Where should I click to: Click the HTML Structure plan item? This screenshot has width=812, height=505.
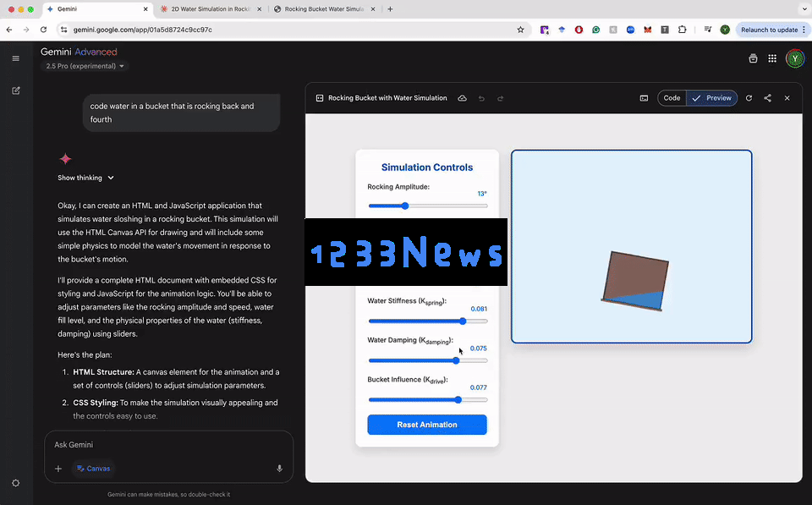(x=176, y=379)
